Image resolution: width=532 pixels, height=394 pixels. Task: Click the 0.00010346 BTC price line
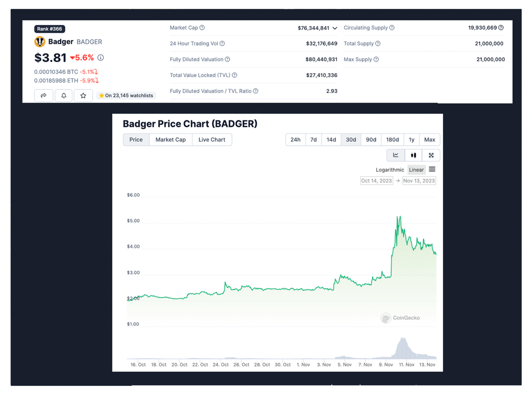click(x=66, y=72)
